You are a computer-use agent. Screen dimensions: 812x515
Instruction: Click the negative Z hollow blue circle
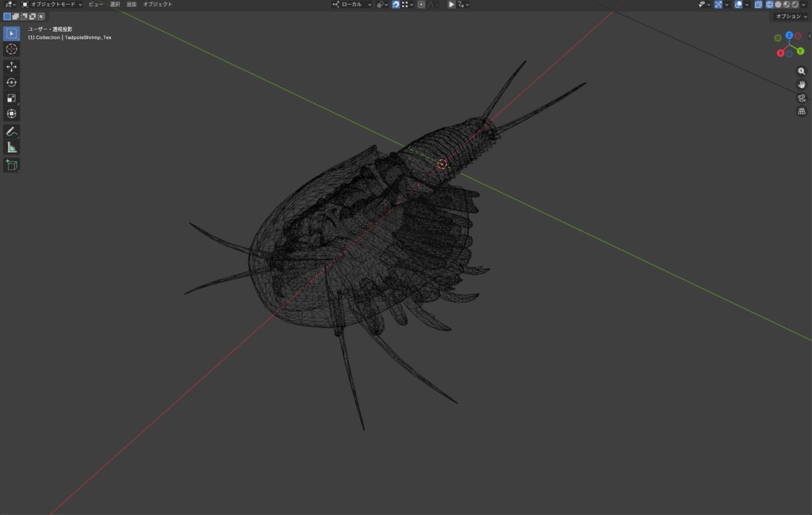(x=789, y=54)
